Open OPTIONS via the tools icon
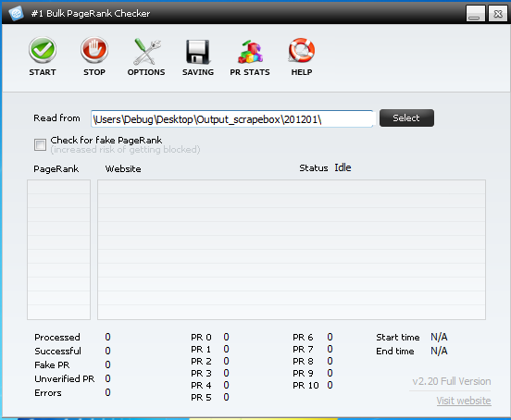Image resolution: width=511 pixels, height=420 pixels. coord(146,51)
